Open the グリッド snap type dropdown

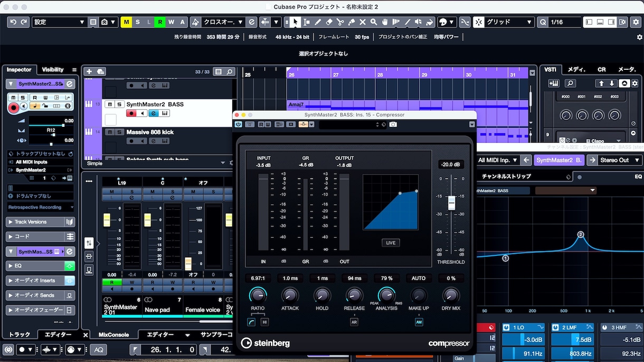510,22
